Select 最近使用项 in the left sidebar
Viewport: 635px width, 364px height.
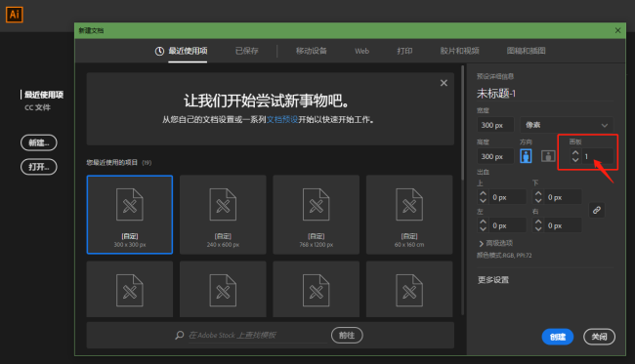(44, 95)
